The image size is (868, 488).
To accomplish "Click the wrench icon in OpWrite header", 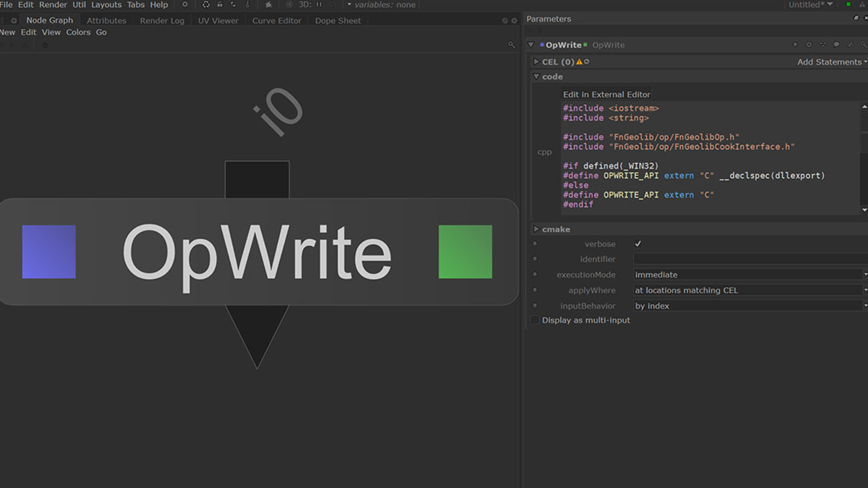I will click(x=850, y=45).
